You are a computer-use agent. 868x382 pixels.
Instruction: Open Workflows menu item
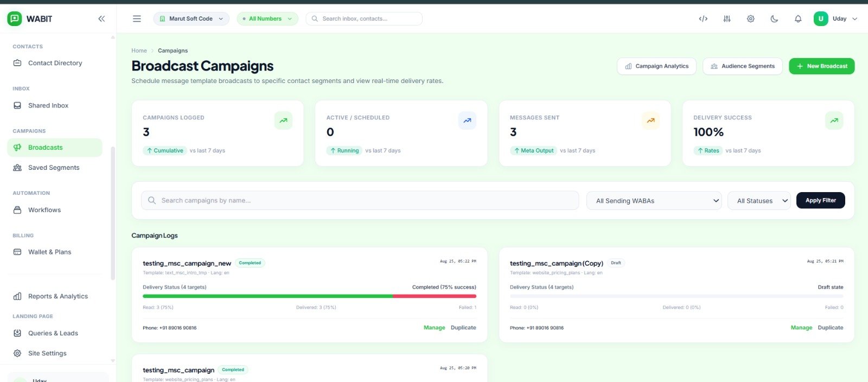(55, 210)
